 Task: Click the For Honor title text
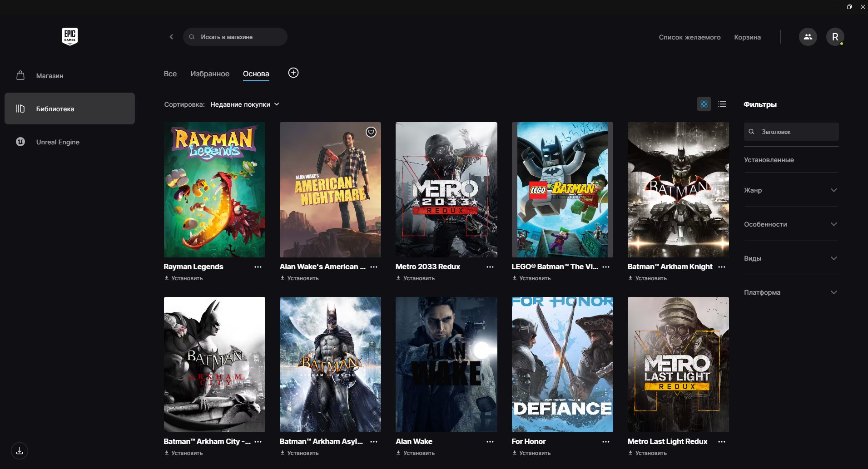coord(529,441)
